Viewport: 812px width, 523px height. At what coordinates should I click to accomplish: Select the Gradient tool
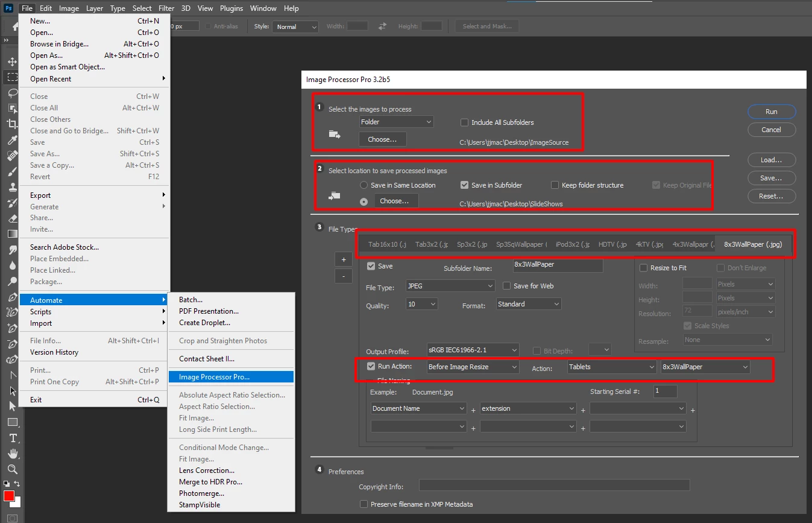(12, 234)
